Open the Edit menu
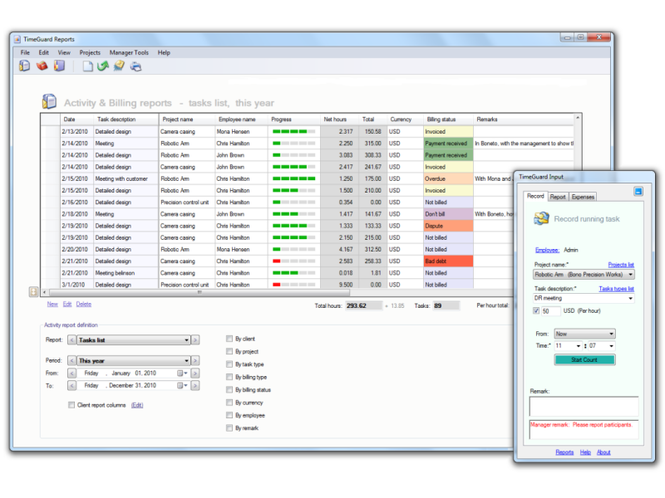This screenshot has height=498, width=665. [x=44, y=53]
